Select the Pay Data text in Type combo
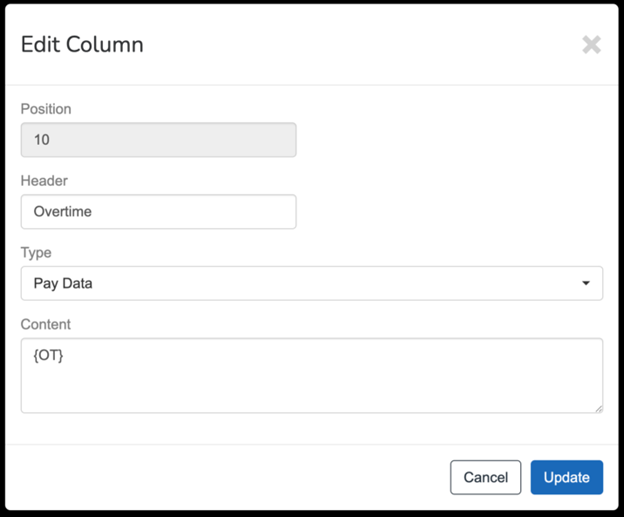The width and height of the screenshot is (624, 517). [x=63, y=283]
